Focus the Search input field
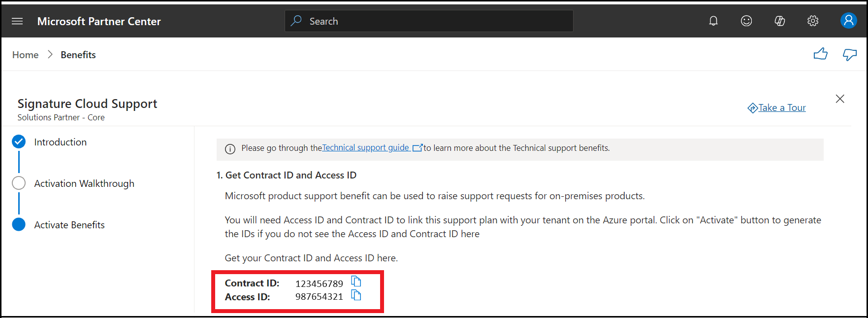868x318 pixels. coord(429,21)
